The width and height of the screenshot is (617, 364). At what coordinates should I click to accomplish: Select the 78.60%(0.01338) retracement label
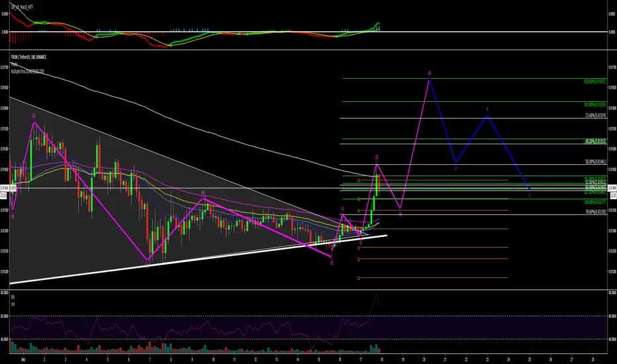(x=596, y=211)
